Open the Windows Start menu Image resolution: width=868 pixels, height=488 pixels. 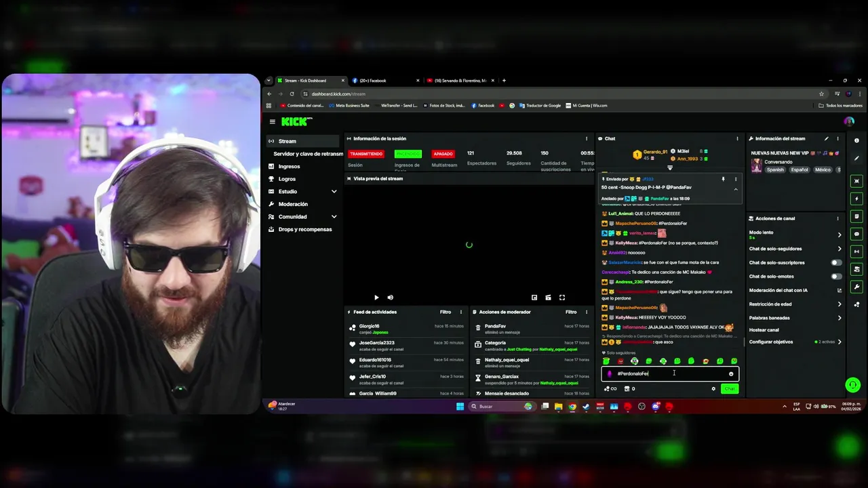click(460, 407)
